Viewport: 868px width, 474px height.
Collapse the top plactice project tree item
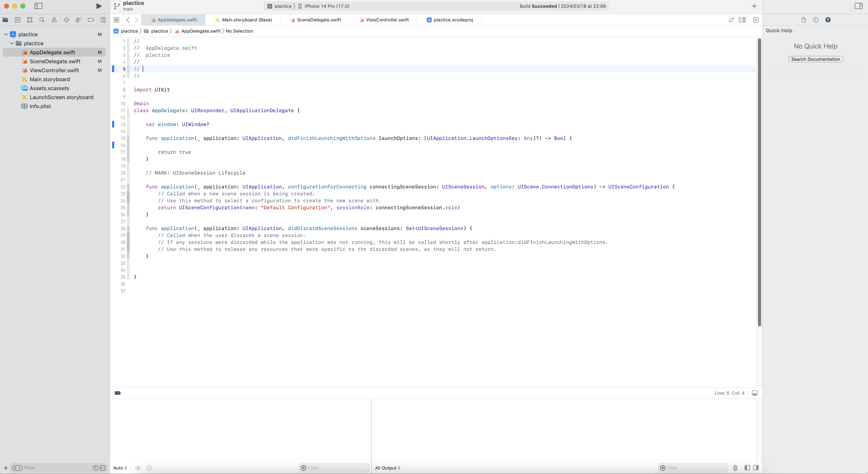pyautogui.click(x=6, y=34)
